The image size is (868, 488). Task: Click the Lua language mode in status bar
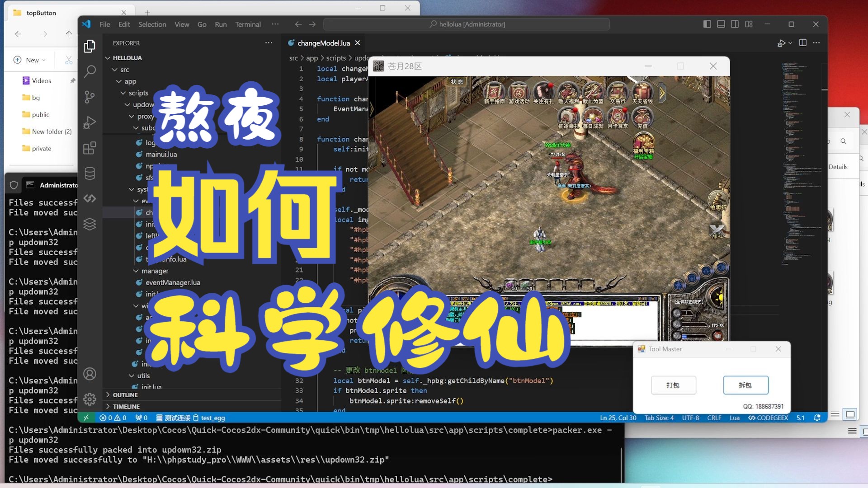(735, 418)
